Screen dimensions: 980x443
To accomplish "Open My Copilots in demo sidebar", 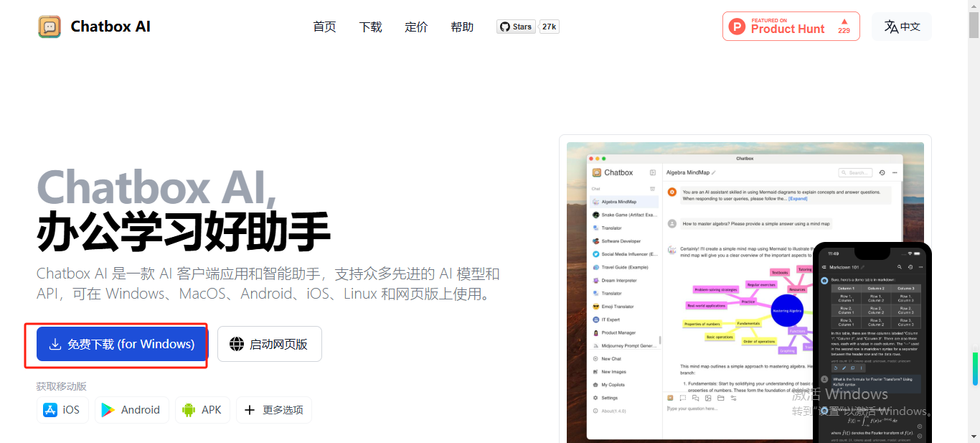I will pos(624,385).
